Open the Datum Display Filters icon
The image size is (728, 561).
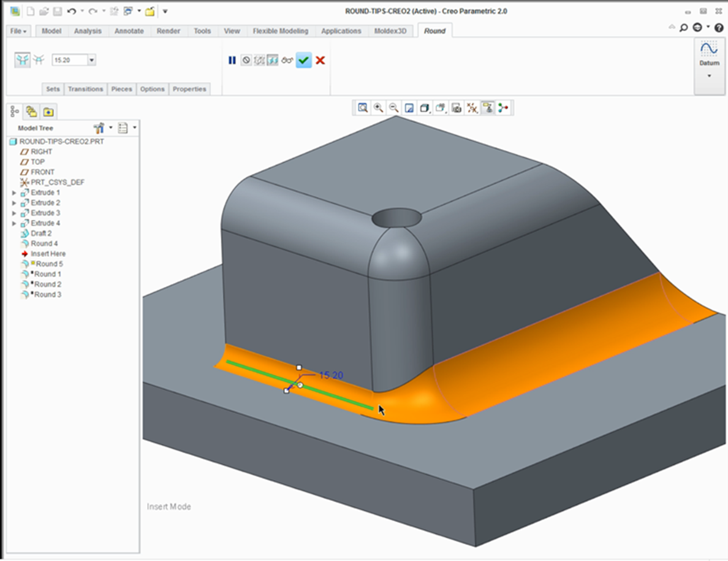tap(472, 108)
